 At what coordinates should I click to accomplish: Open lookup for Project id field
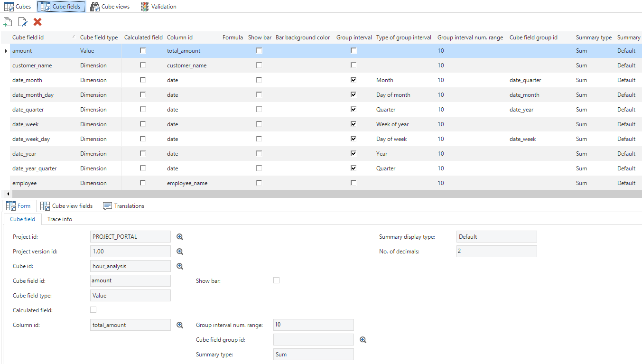(x=180, y=237)
